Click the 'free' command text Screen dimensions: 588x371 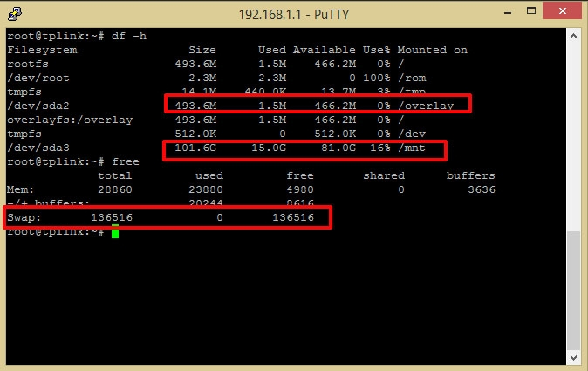click(x=126, y=161)
